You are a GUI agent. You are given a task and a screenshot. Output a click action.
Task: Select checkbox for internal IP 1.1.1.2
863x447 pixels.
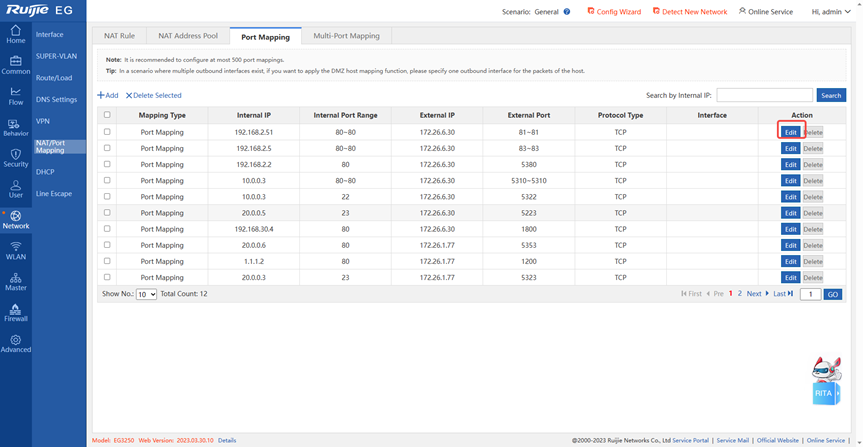pyautogui.click(x=107, y=261)
